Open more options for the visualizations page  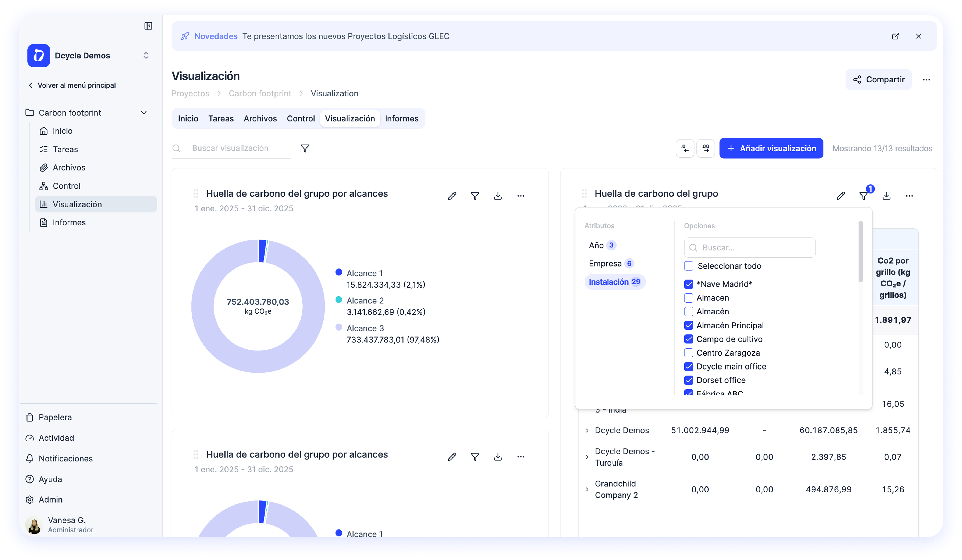927,79
